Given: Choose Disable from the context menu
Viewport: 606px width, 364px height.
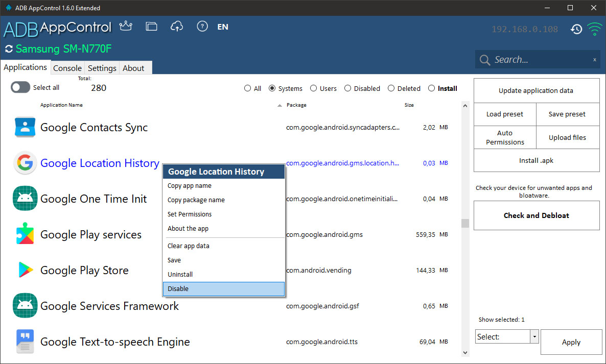Looking at the screenshot, I should pos(223,288).
